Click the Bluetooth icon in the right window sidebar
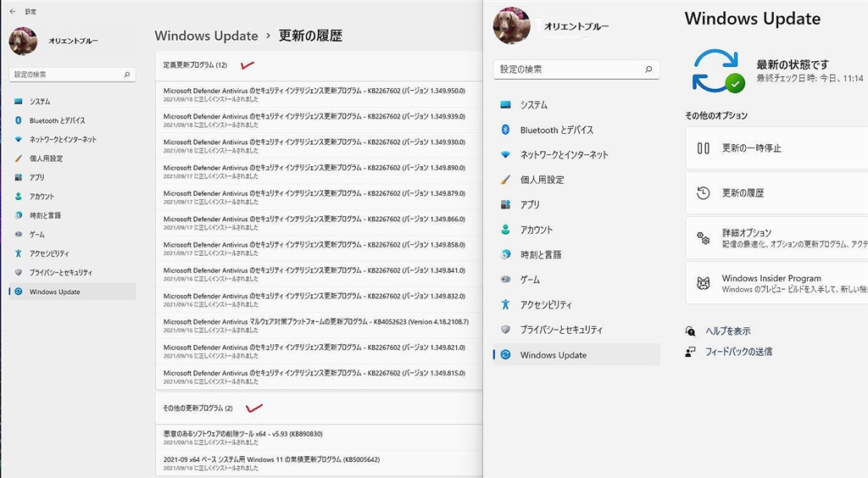 point(505,130)
